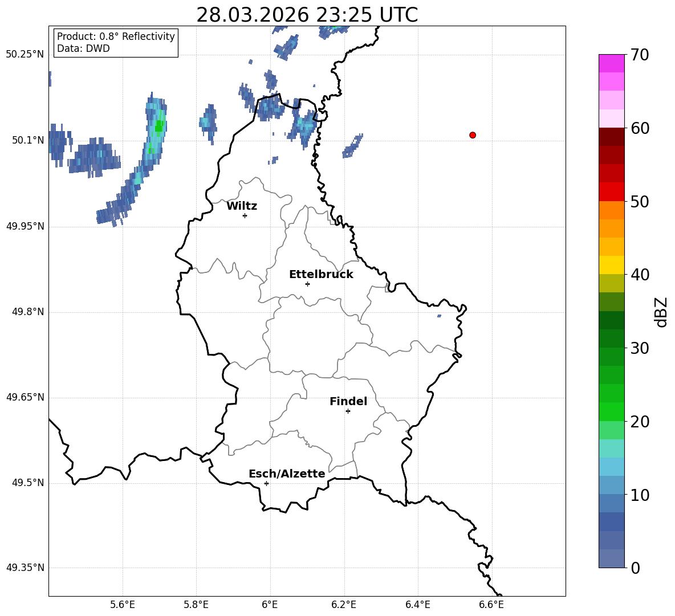
Task: Click the 10 value on the colorbar
Action: [640, 495]
